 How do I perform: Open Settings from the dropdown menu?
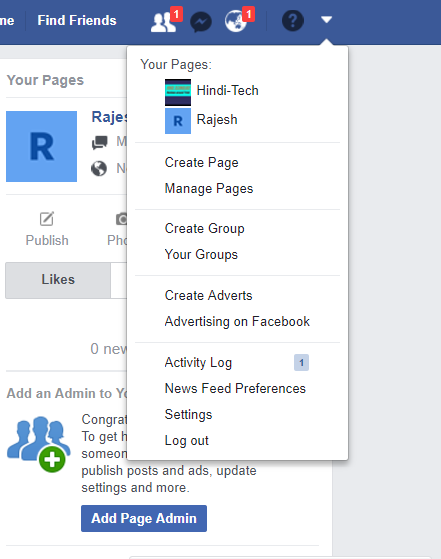pos(188,415)
